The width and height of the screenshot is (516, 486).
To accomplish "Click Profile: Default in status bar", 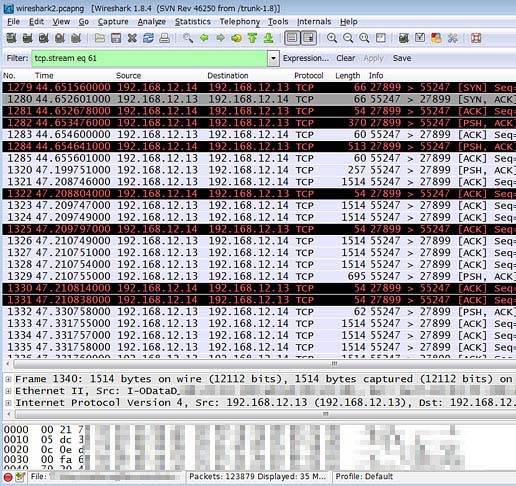I will pyautogui.click(x=364, y=476).
